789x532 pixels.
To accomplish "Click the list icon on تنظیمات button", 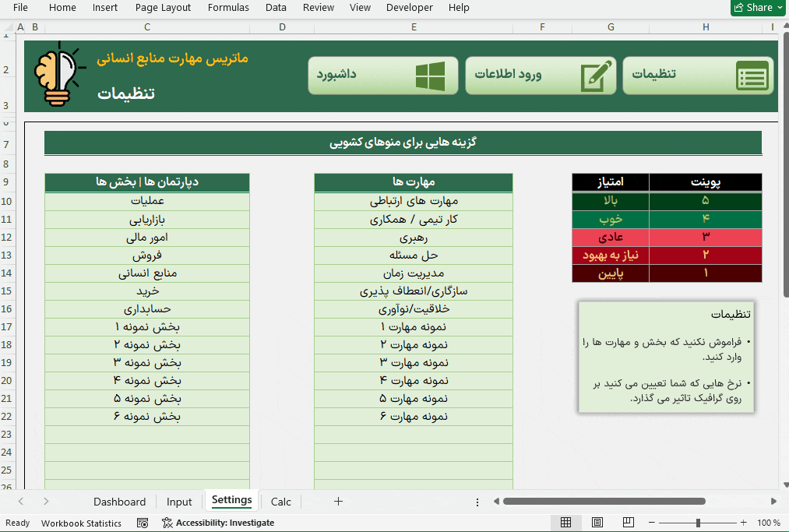I will click(x=752, y=76).
